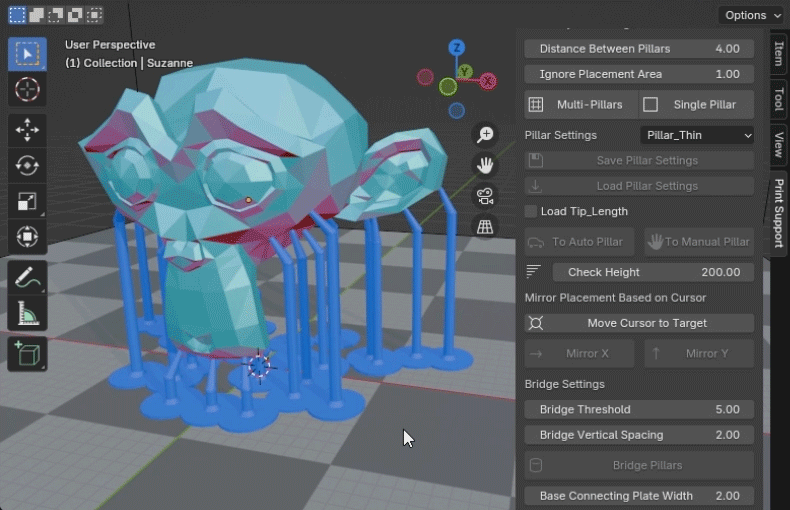Click Bridge Threshold value field
This screenshot has width=790, height=510.
639,409
